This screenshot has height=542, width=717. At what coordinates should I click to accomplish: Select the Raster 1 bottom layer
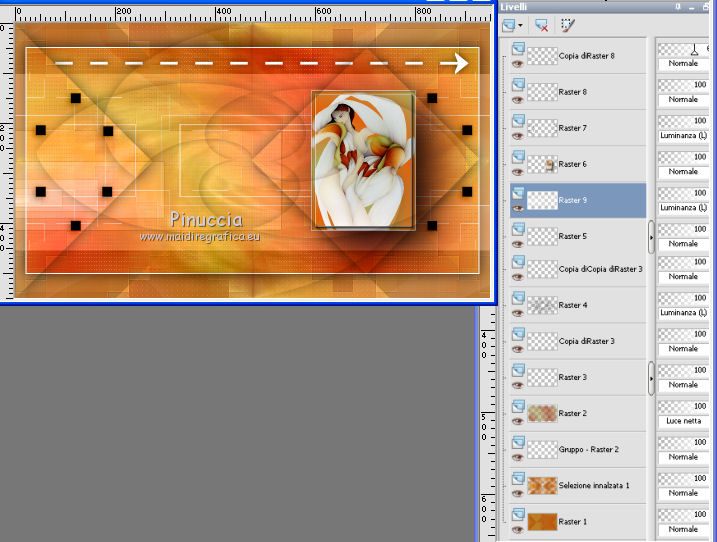(x=578, y=521)
